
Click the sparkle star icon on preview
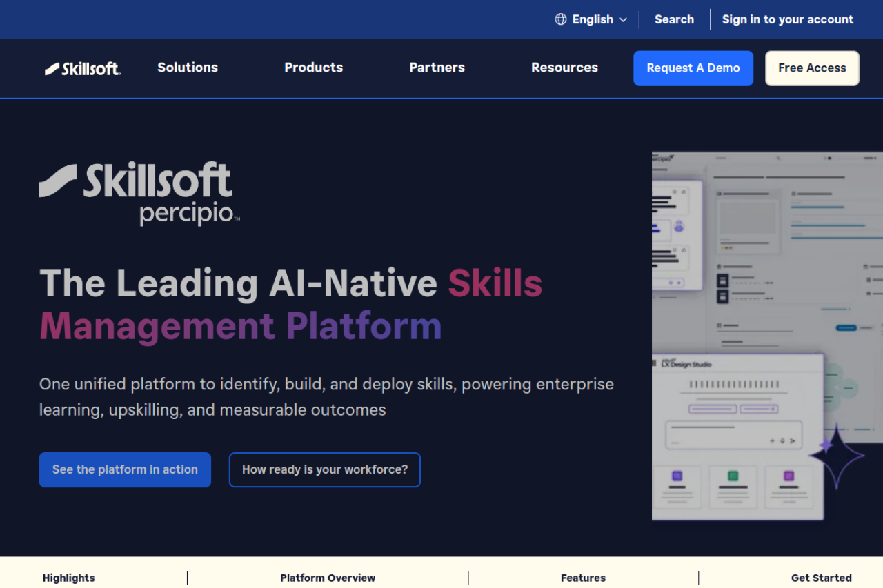pos(837,456)
